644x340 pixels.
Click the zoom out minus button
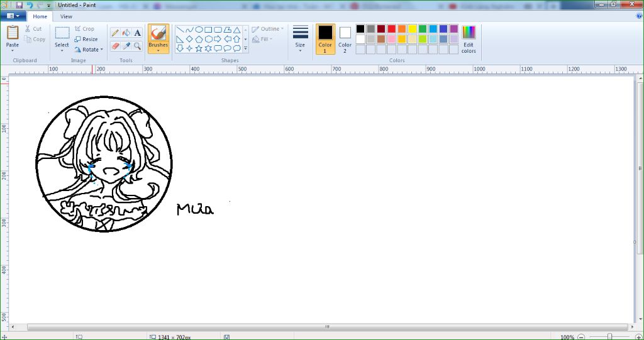click(x=580, y=337)
